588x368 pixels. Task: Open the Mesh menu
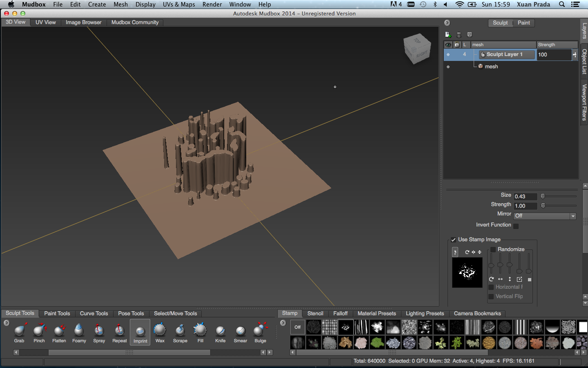(120, 4)
